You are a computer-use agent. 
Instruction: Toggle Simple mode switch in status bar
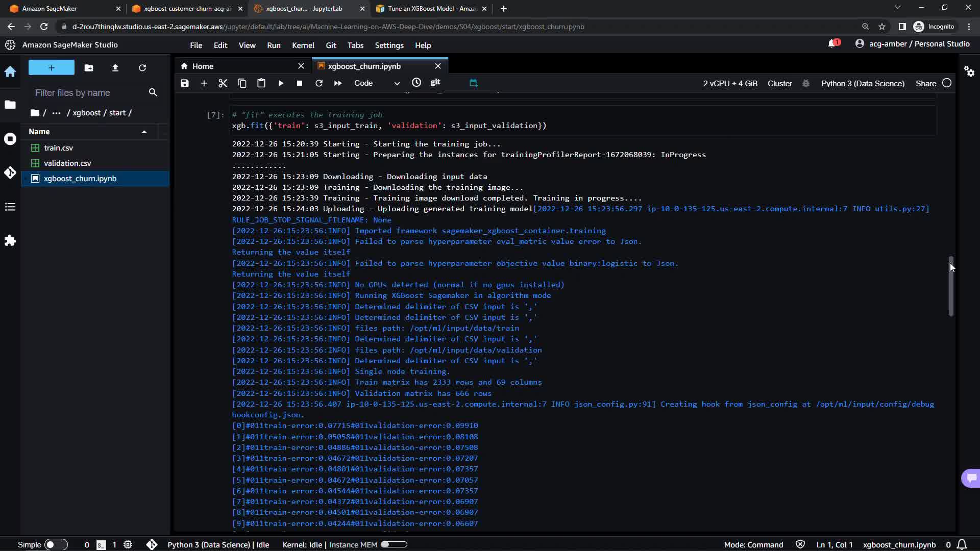[x=56, y=544]
